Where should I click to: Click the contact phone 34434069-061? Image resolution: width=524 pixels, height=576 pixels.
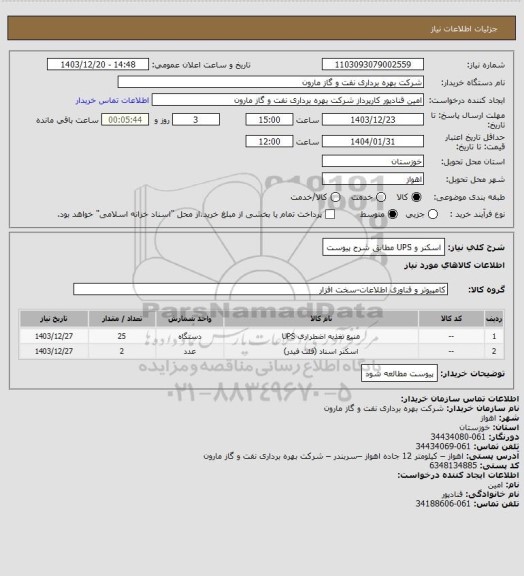[x=443, y=446]
